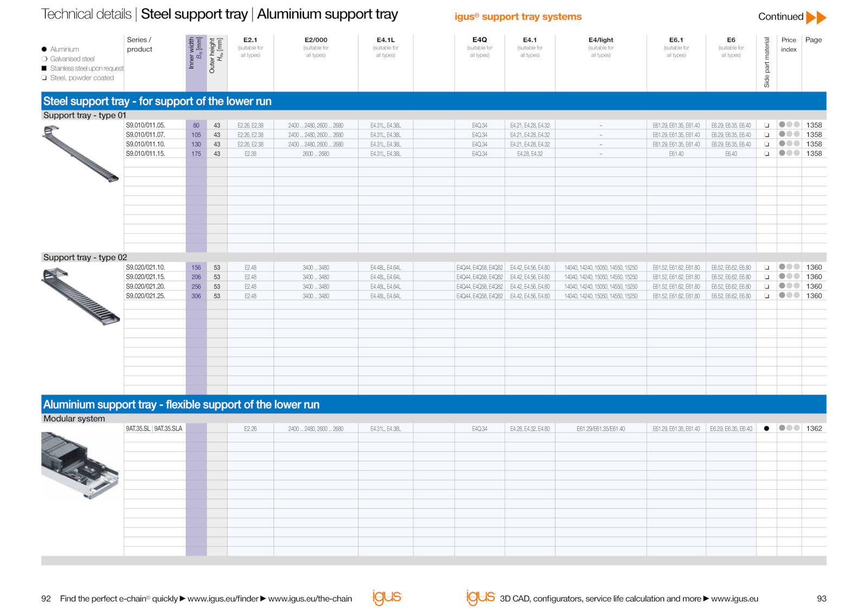Viewport: 868px width, 614px height.
Task: Click inner width value 306
Action: [x=196, y=296]
